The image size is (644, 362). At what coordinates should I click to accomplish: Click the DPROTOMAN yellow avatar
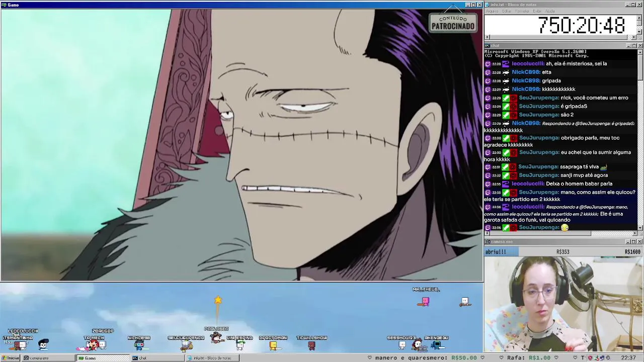coord(273,345)
